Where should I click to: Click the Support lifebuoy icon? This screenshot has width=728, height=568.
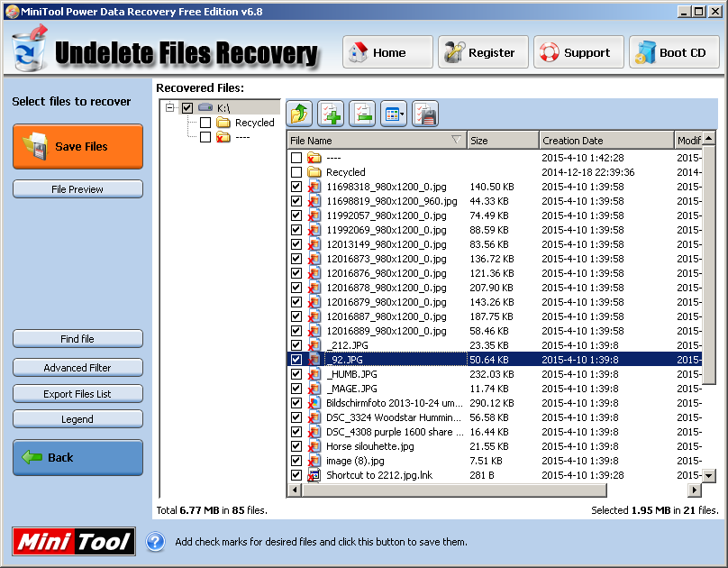tap(550, 52)
